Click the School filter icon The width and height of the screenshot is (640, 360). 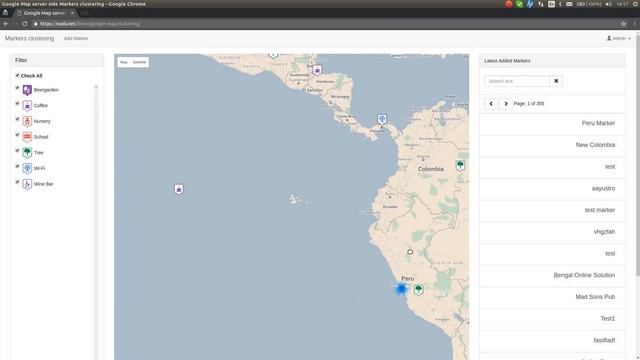click(x=27, y=137)
